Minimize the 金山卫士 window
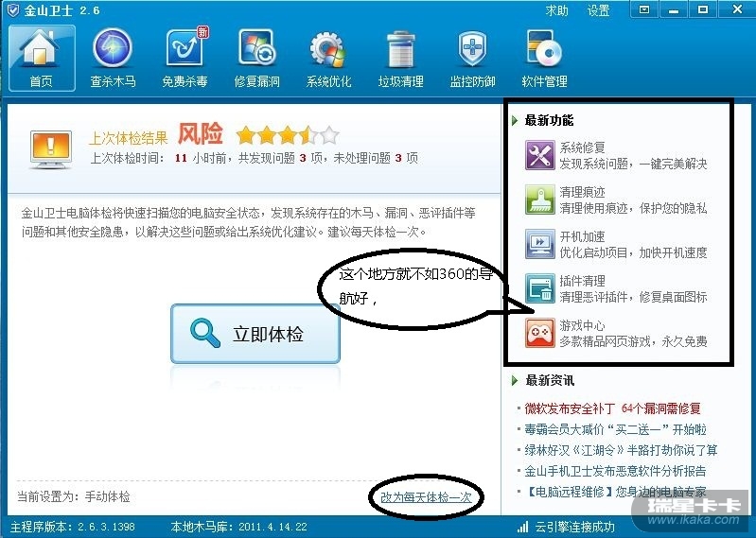Screen dimensions: 756x538 click(674, 9)
